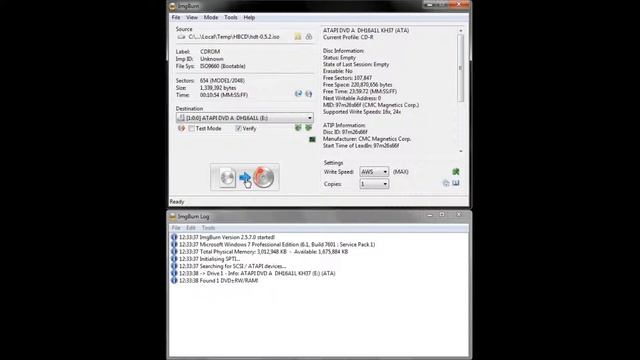Click the 'Microsoft Windows 7 Professional Edition' log row
The width and height of the screenshot is (640, 360).
point(277,244)
